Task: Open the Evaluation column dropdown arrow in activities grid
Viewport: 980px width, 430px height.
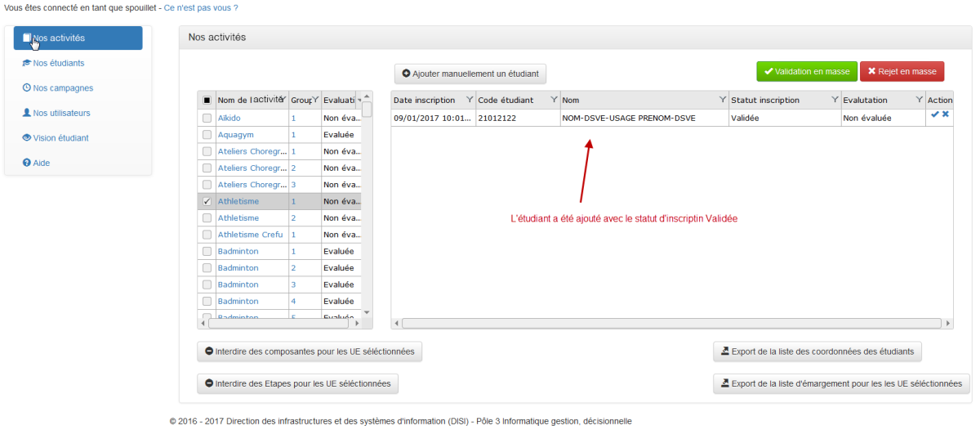Action: (359, 101)
